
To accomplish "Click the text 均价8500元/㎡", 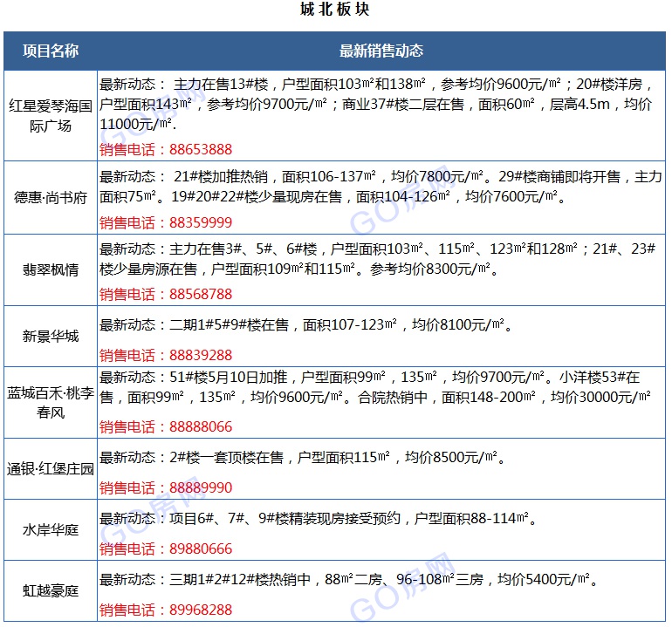I will point(451,458).
